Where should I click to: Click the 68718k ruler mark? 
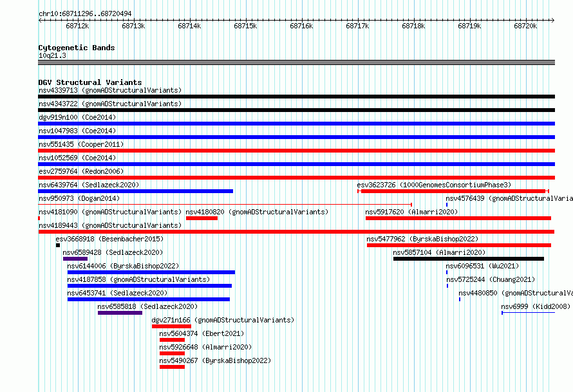[x=413, y=26]
